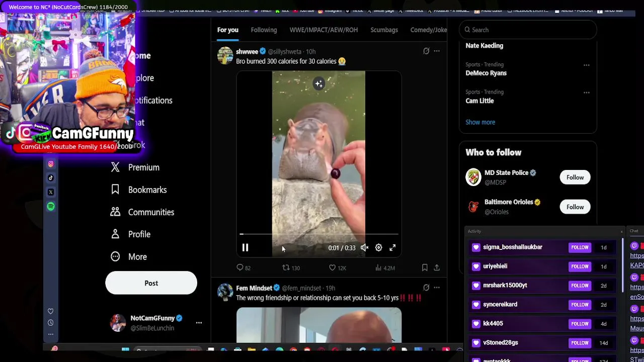The width and height of the screenshot is (644, 362).
Task: Open more options on shwwee's post
Action: pos(437,51)
